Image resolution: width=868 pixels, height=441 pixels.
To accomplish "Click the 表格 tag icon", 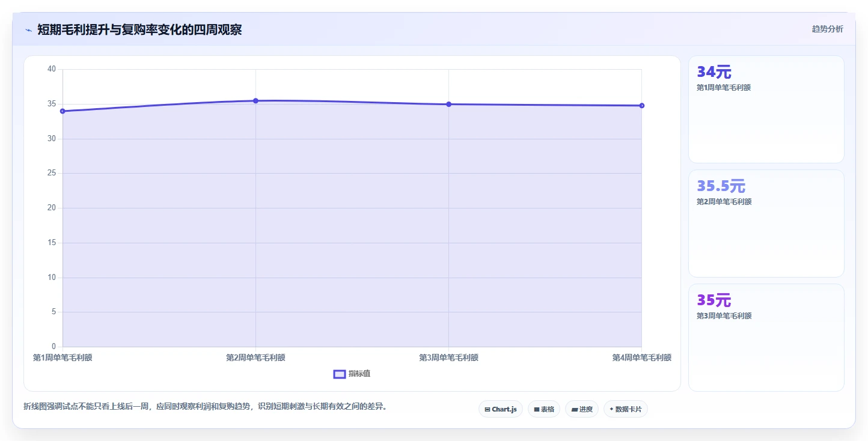I will pos(536,409).
